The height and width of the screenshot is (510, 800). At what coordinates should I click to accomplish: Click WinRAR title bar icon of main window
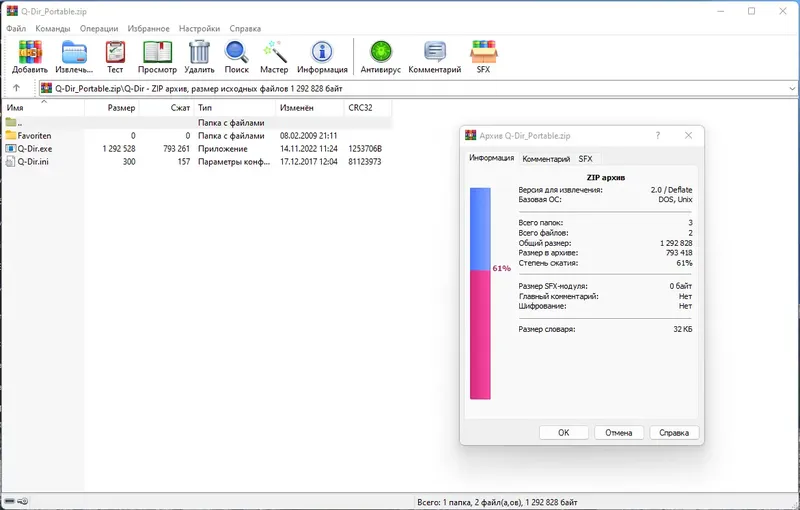pos(12,11)
